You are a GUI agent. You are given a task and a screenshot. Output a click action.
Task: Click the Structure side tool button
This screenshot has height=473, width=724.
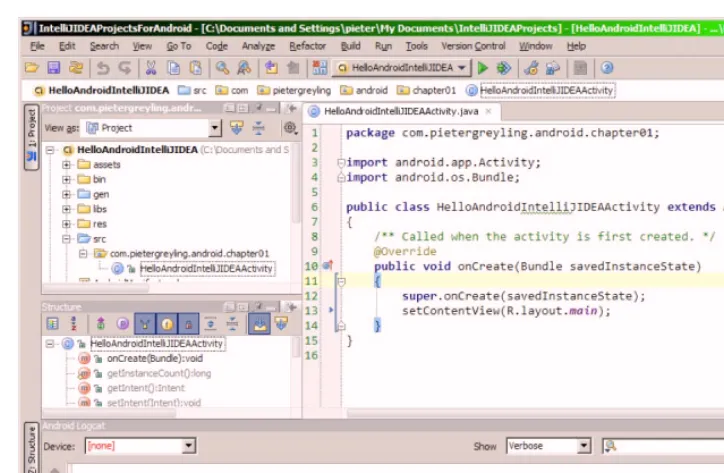click(x=31, y=448)
